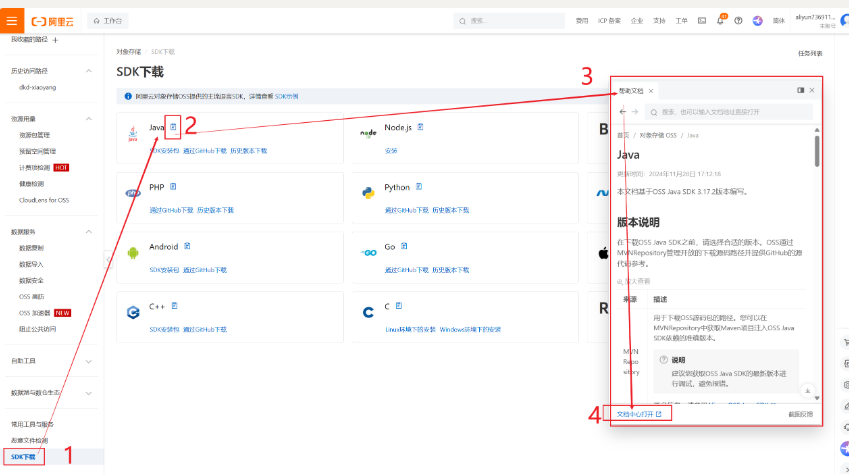Viewport: 849px width, 474px height.
Task: Open the 企业 menu in top bar
Action: (637, 21)
